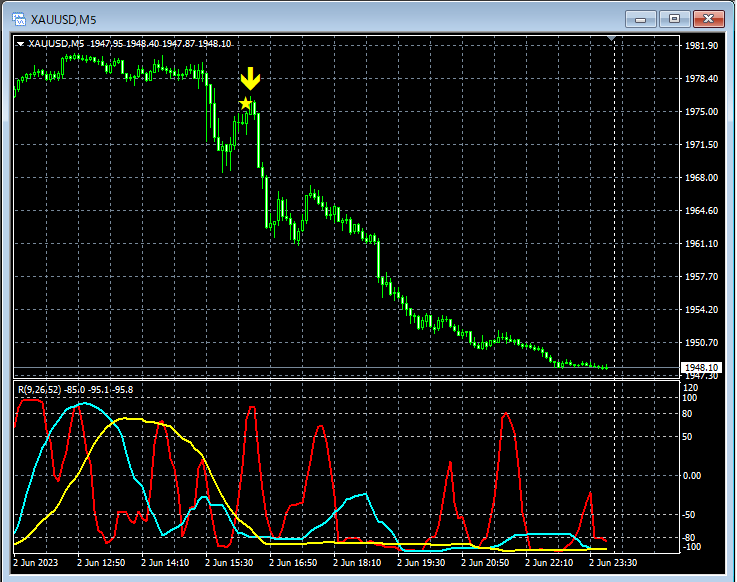Click the 1961.10 level on price scale
The image size is (737, 582).
tap(702, 244)
